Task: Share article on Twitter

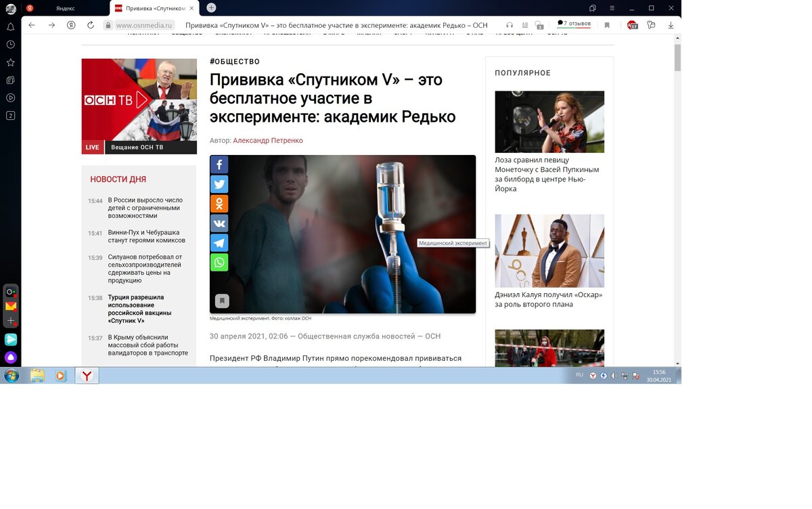Action: pyautogui.click(x=219, y=184)
